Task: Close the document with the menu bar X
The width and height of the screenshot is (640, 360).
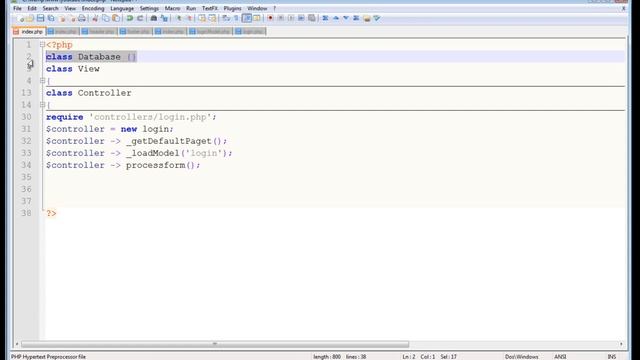Action: (x=623, y=8)
